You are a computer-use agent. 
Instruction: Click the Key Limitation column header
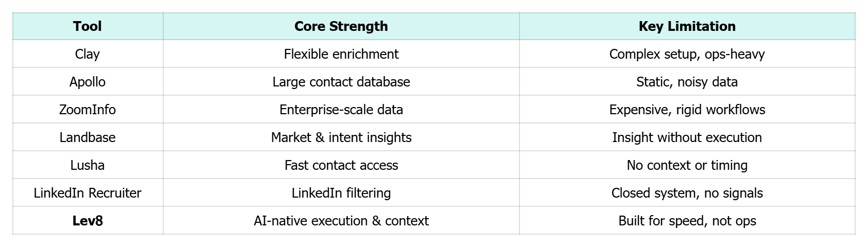pyautogui.click(x=687, y=26)
